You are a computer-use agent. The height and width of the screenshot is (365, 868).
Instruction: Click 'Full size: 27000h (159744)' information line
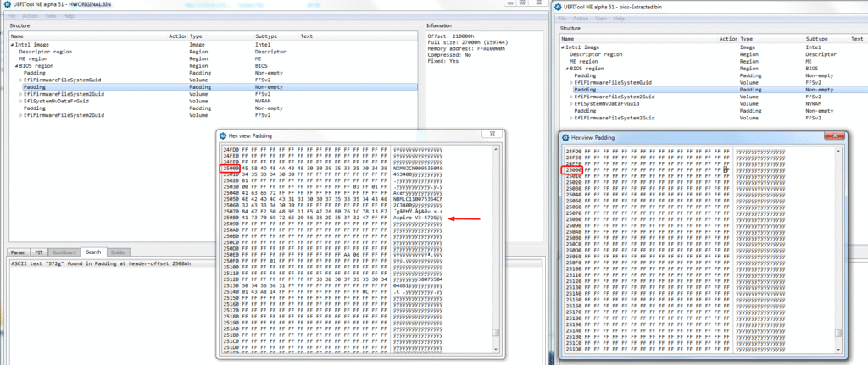(x=468, y=42)
